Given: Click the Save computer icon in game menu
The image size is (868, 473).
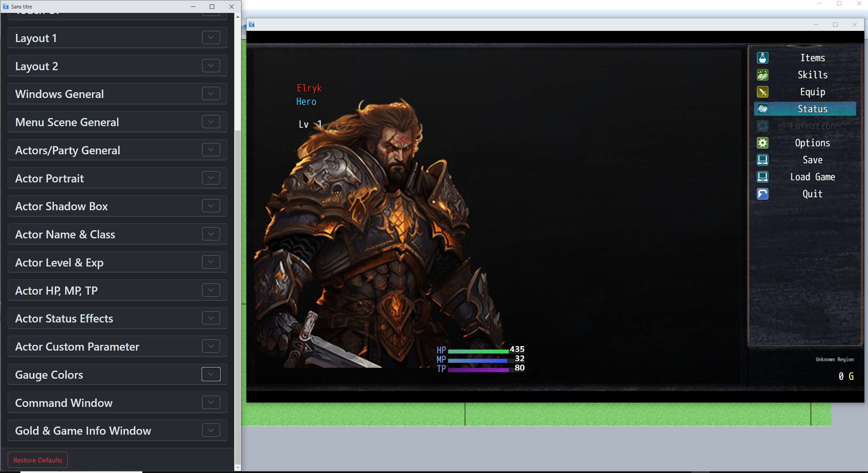Looking at the screenshot, I should pyautogui.click(x=763, y=160).
